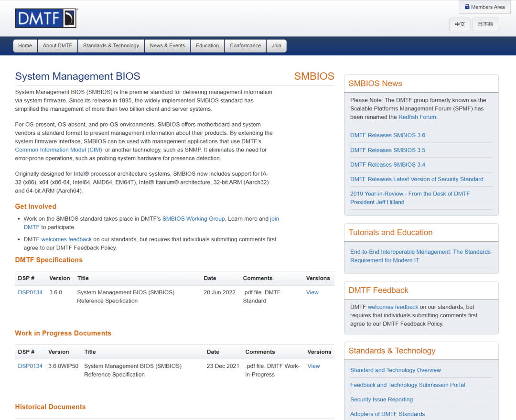
Task: Open the SMBIOS Working Group link
Action: [193, 219]
